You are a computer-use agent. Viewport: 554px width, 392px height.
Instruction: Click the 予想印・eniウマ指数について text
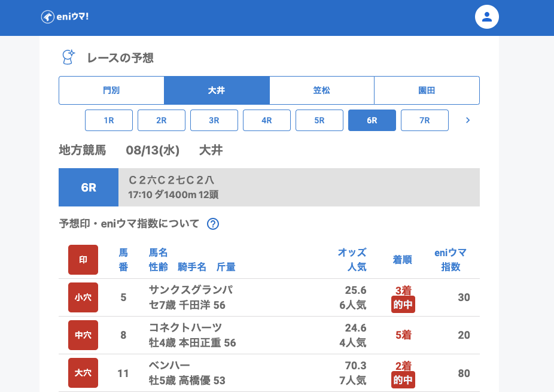pyautogui.click(x=129, y=224)
